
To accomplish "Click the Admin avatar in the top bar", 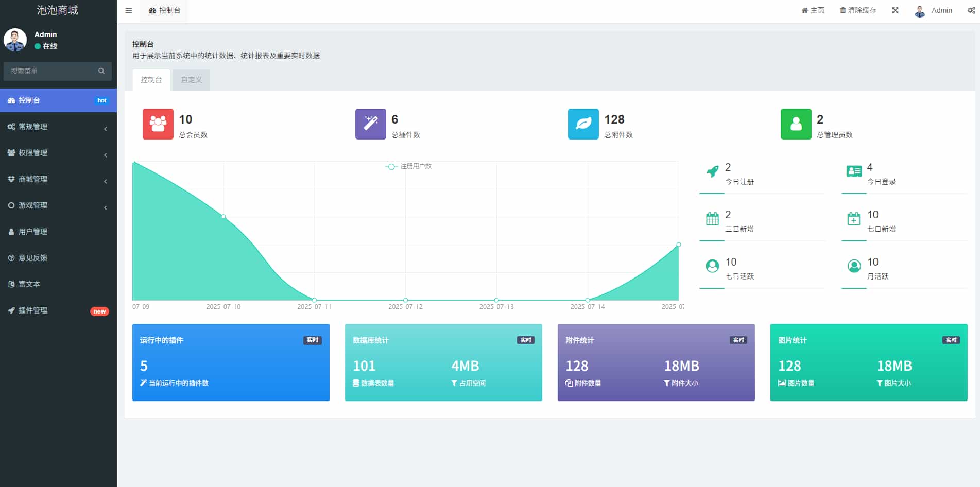I will click(920, 10).
